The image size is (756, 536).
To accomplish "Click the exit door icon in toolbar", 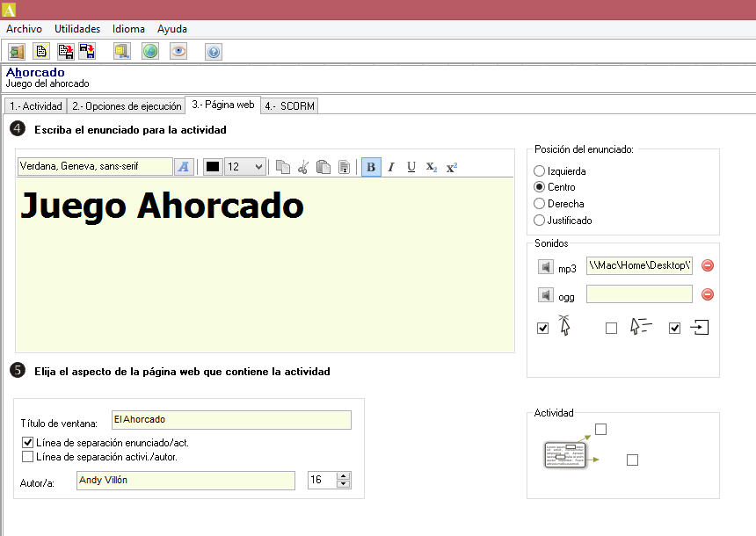I will 17,52.
